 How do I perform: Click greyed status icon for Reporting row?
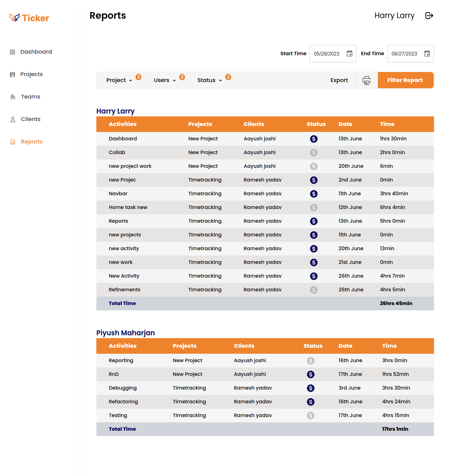[x=311, y=361]
